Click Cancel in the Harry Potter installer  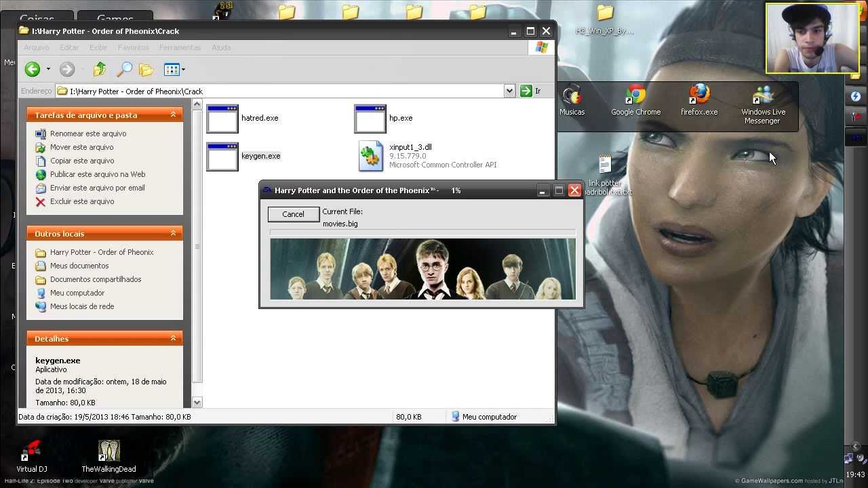click(293, 214)
